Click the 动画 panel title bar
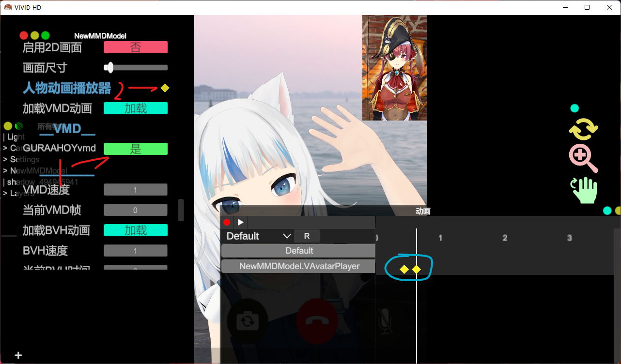Viewport: 621px width, 364px height. (422, 211)
